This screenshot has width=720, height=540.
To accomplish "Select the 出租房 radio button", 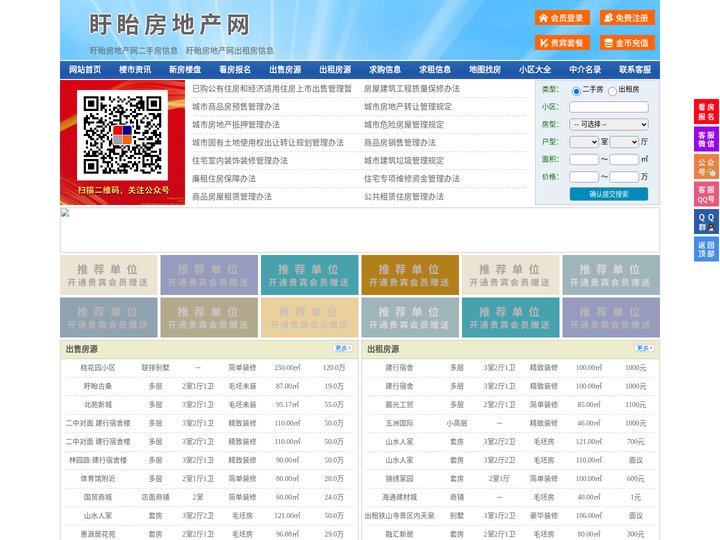I will (612, 91).
